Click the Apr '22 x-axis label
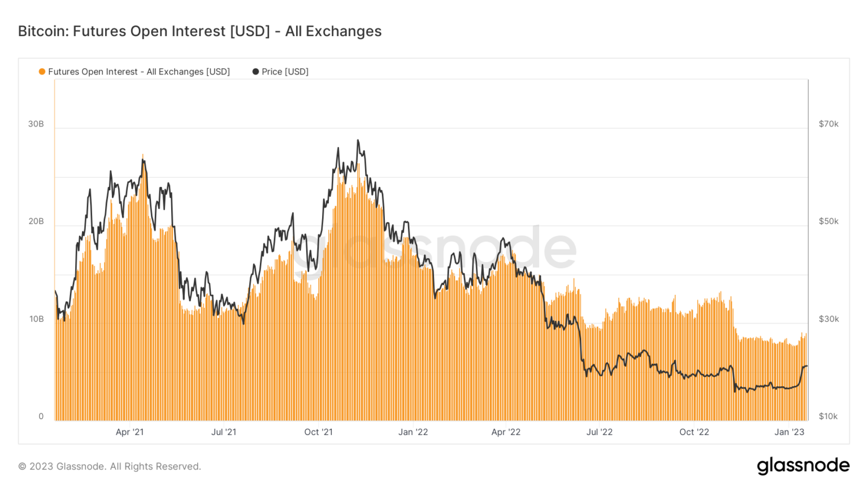This screenshot has height=488, width=868. click(x=506, y=432)
